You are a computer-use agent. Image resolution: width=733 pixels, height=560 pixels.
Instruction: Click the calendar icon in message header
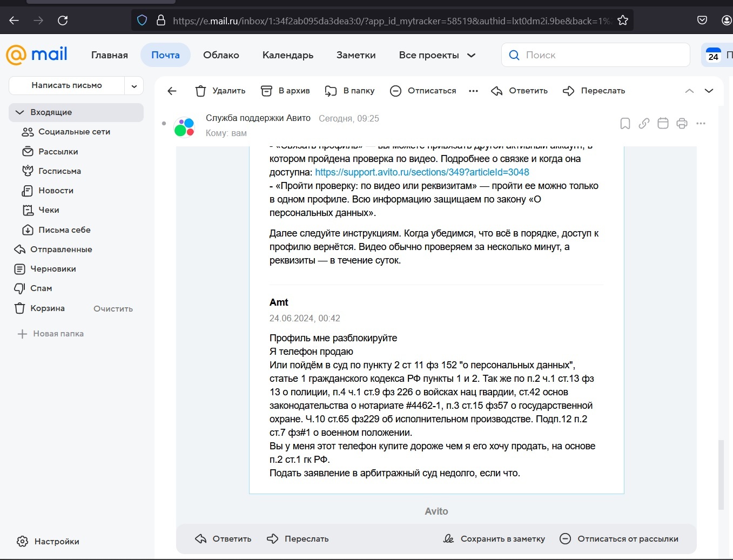pyautogui.click(x=663, y=124)
